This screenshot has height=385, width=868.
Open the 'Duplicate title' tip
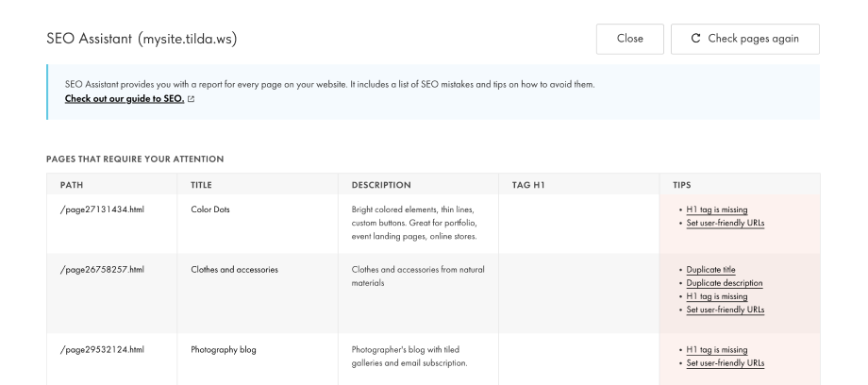(710, 269)
